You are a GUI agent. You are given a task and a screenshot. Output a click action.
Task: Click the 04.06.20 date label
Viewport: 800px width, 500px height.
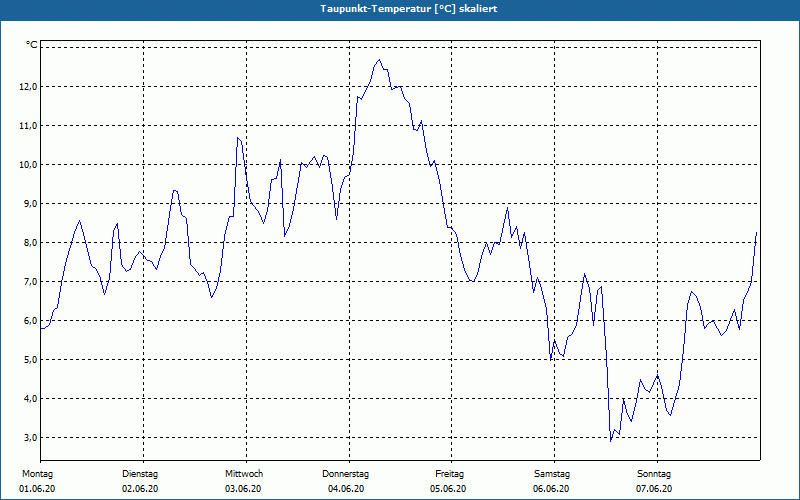[346, 489]
